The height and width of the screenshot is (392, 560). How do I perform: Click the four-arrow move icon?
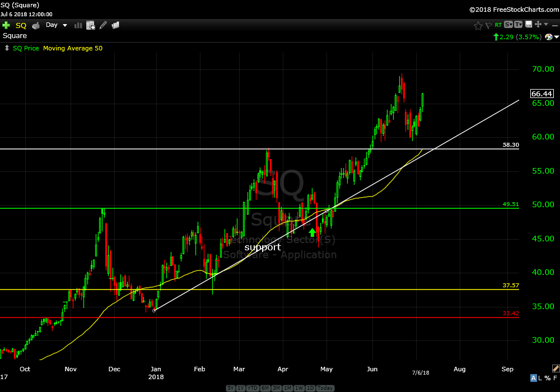point(538,25)
